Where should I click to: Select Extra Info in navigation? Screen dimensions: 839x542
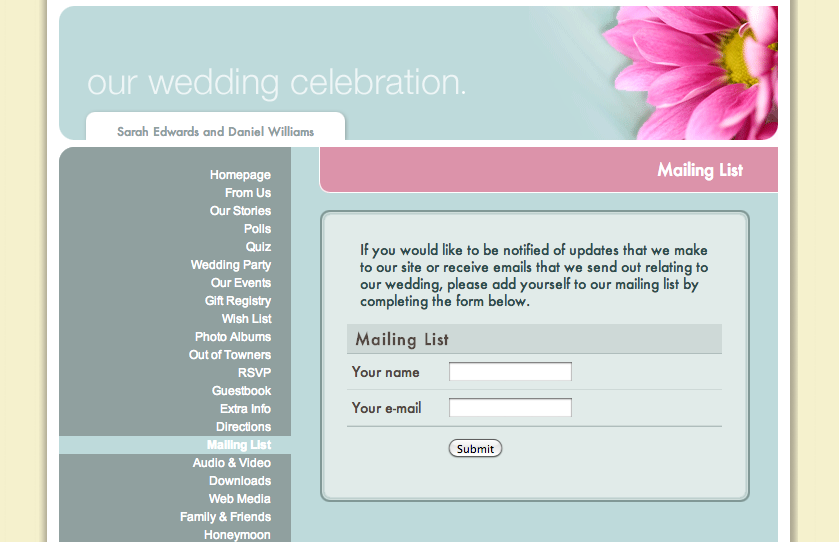[245, 409]
